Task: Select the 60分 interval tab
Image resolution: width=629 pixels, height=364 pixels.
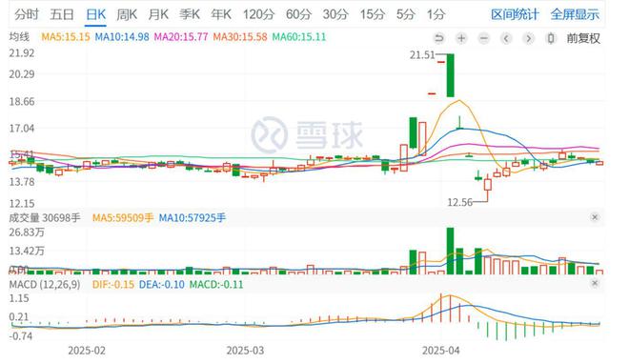Action: (298, 14)
